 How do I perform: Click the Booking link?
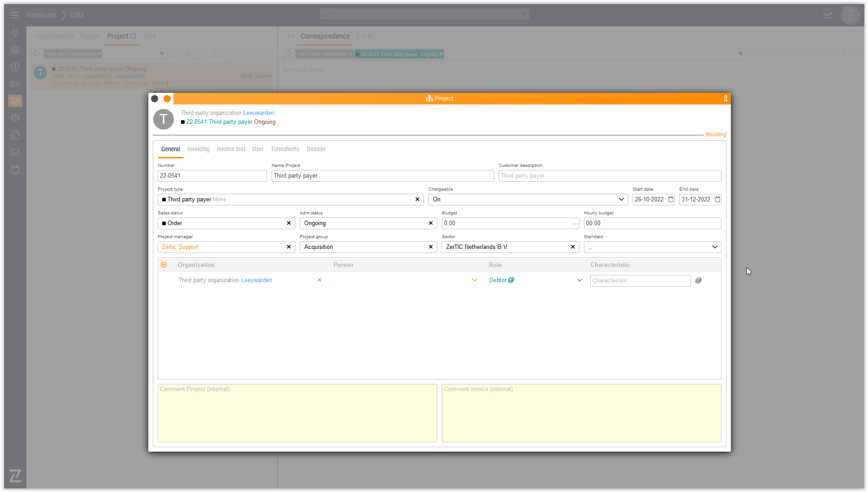pyautogui.click(x=716, y=135)
